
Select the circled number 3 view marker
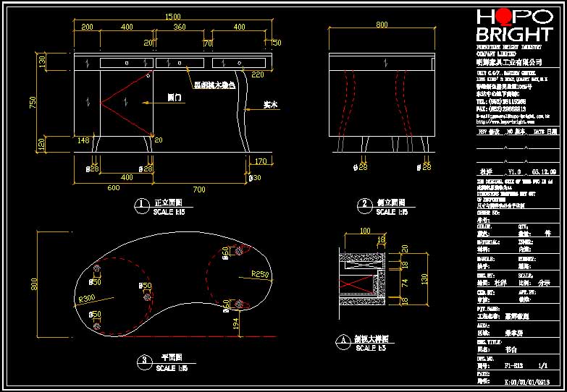coord(145,362)
